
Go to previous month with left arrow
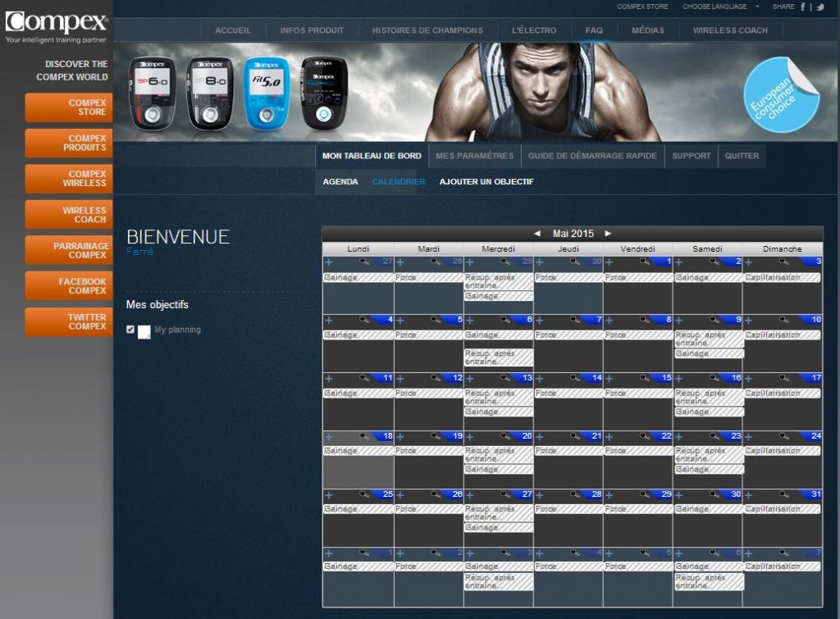[x=536, y=234]
